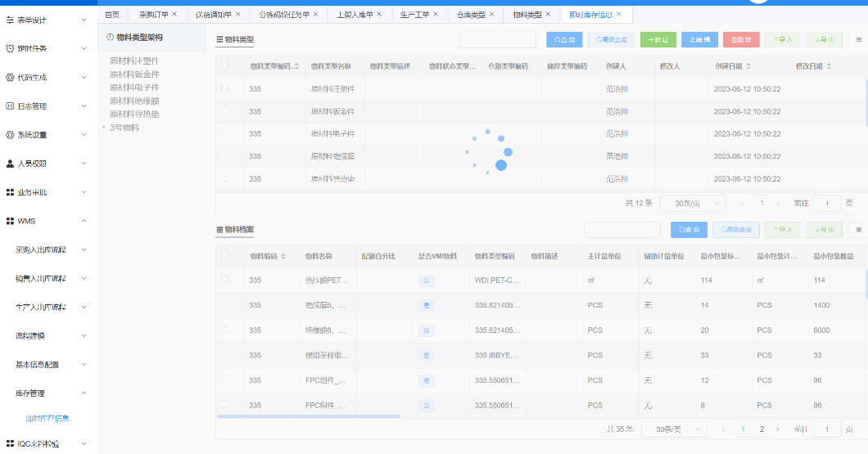
Task: Click 导出 export in 物料档案 toolbar
Action: click(x=825, y=230)
